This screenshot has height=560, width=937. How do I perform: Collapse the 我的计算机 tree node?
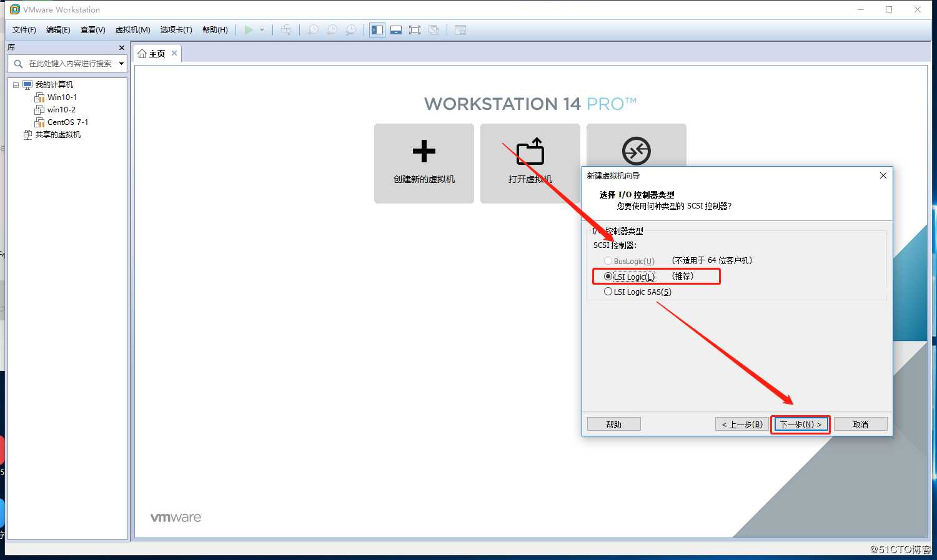[16, 85]
